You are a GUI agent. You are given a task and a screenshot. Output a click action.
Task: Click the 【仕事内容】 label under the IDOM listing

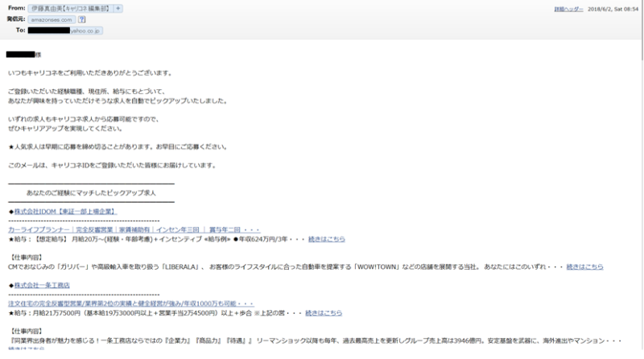click(26, 258)
